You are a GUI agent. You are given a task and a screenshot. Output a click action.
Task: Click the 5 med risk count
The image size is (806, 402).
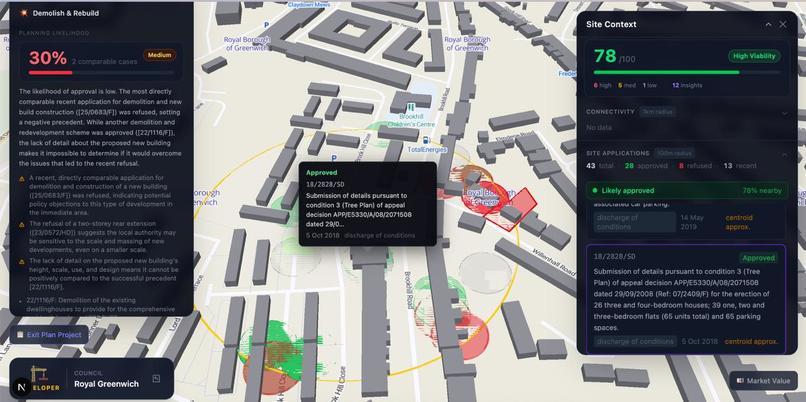pos(626,86)
